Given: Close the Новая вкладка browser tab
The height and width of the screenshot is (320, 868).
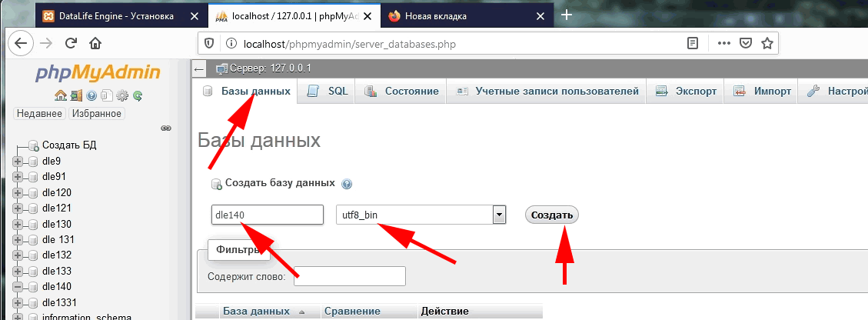Looking at the screenshot, I should 540,16.
